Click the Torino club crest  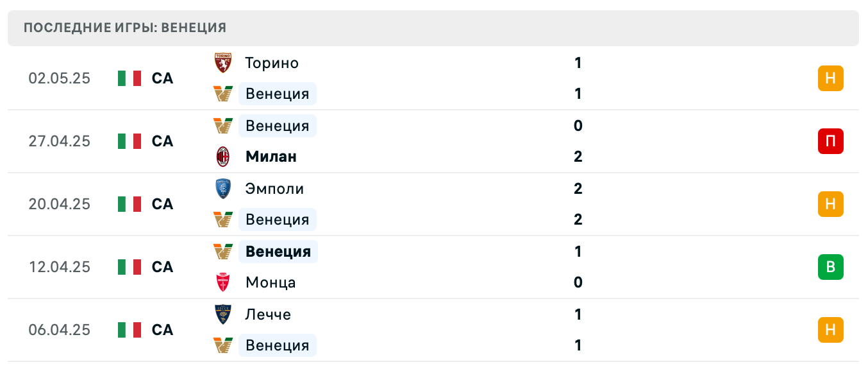(223, 63)
